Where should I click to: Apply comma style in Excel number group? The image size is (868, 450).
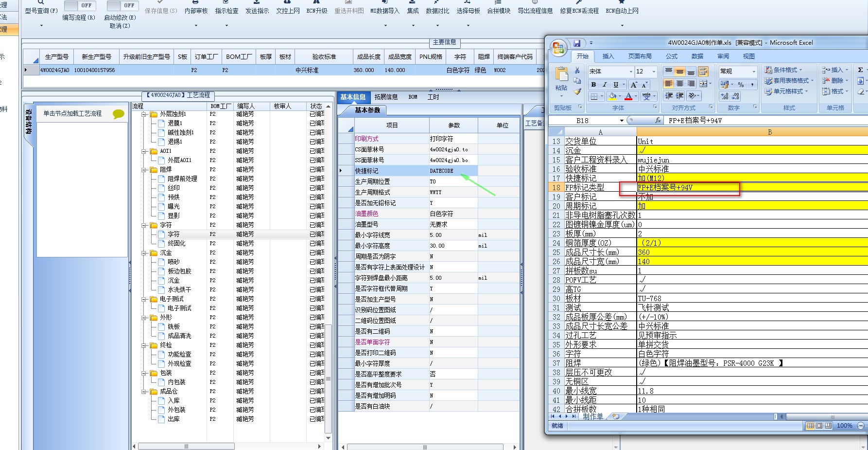pos(752,84)
